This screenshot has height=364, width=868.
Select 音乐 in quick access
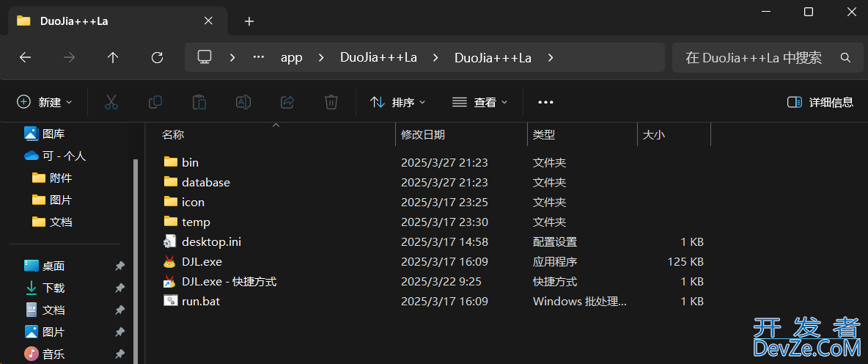click(x=54, y=354)
